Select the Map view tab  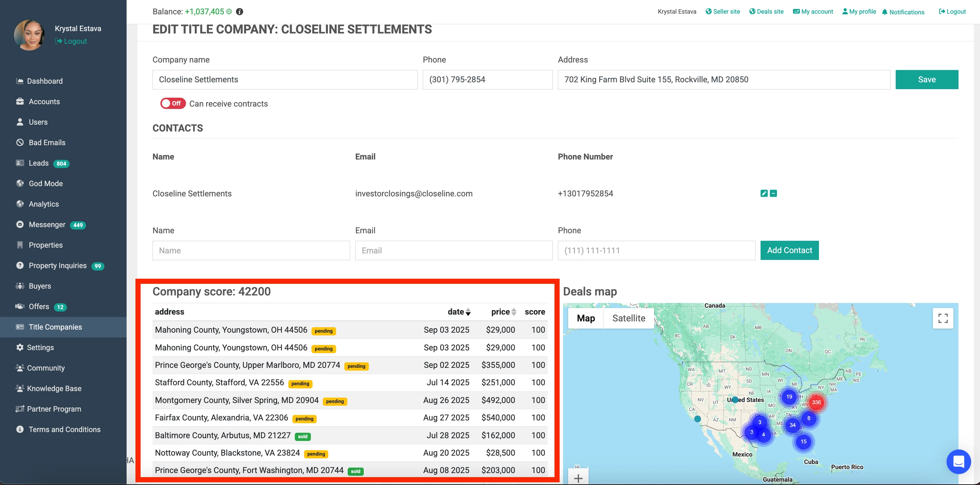(586, 318)
